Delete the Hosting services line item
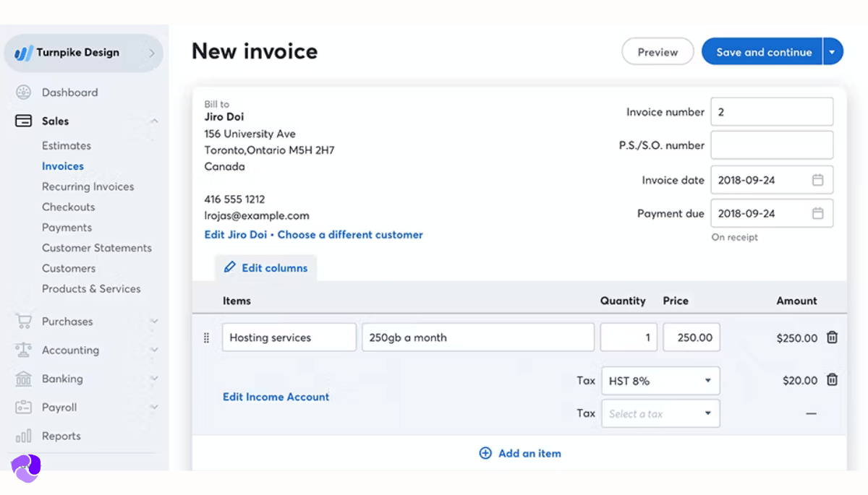Image resolution: width=868 pixels, height=495 pixels. [x=832, y=337]
